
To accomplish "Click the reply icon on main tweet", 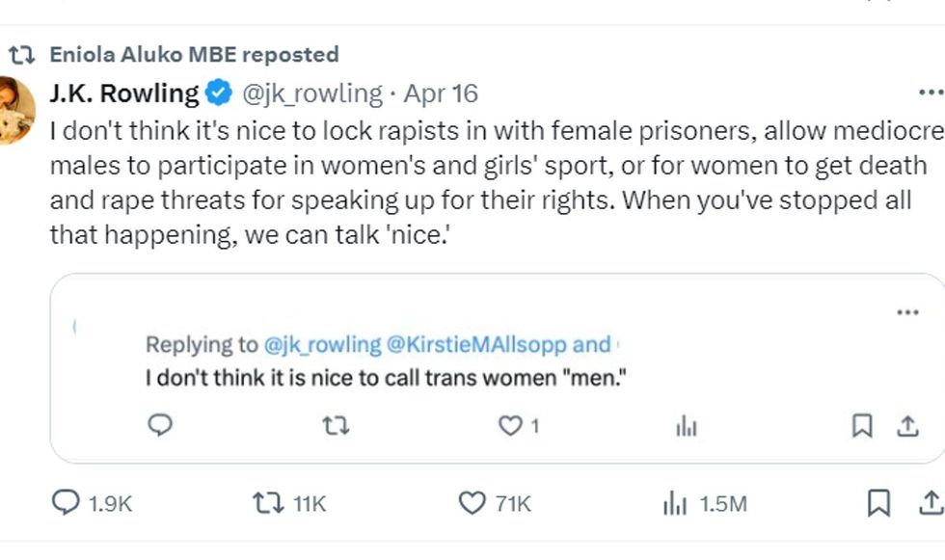I will [65, 502].
